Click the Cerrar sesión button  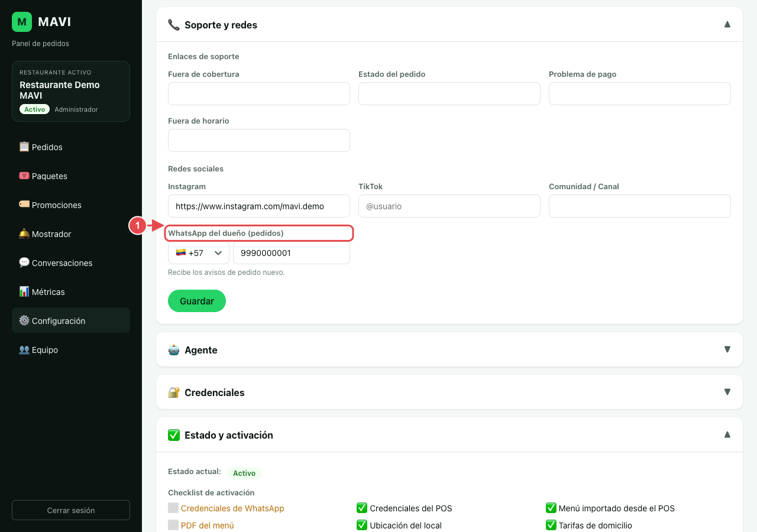click(71, 510)
